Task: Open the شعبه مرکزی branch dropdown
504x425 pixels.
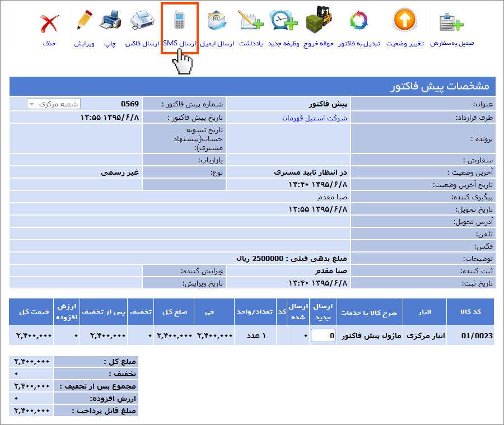Action: click(53, 104)
